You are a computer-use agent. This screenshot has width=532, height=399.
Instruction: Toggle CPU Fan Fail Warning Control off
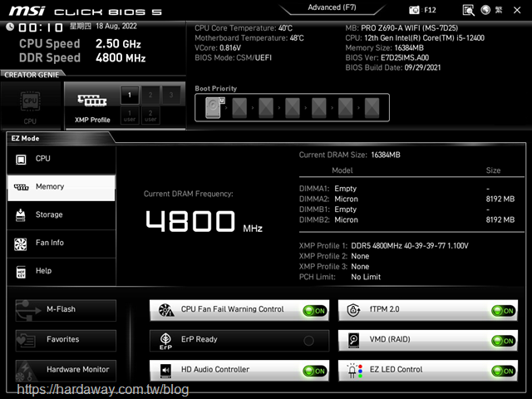tap(315, 311)
